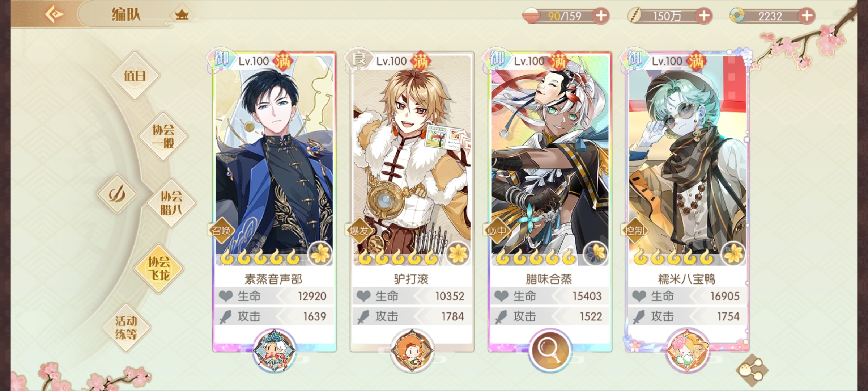Switch to the 协会一般 team preset

click(x=163, y=136)
